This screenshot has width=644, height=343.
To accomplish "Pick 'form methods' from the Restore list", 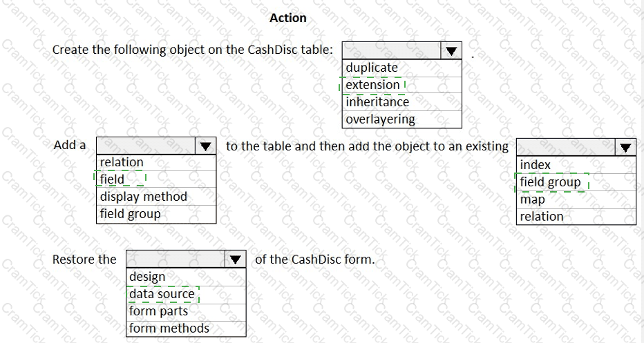I will tap(169, 329).
